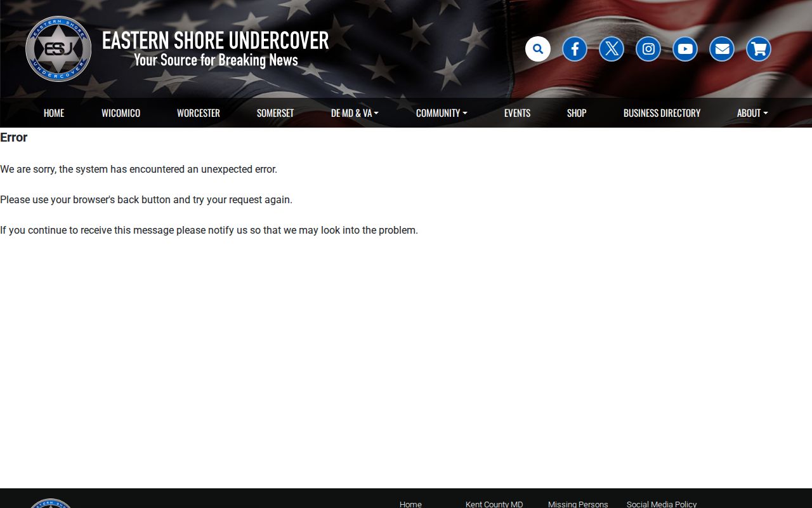Screen dimensions: 812x508
Task: Open the footer Missing Persons link
Action: click(578, 504)
